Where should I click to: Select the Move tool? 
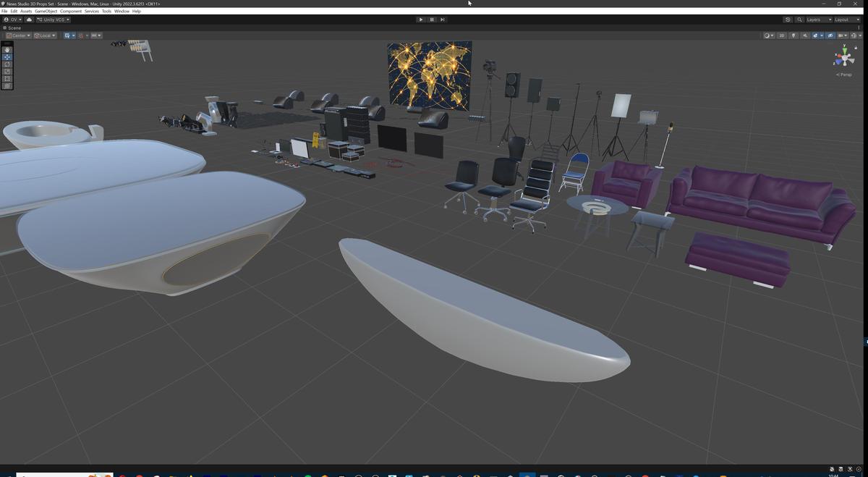7,56
